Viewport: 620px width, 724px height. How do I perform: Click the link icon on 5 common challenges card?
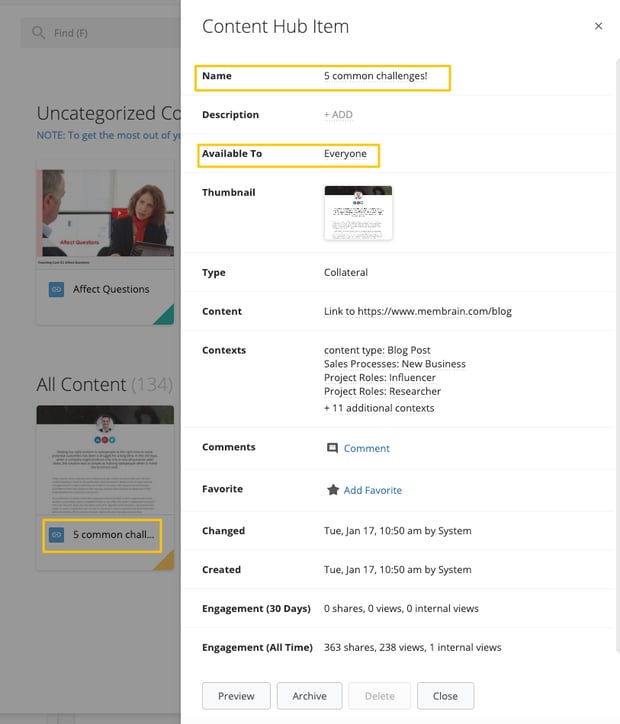point(57,535)
